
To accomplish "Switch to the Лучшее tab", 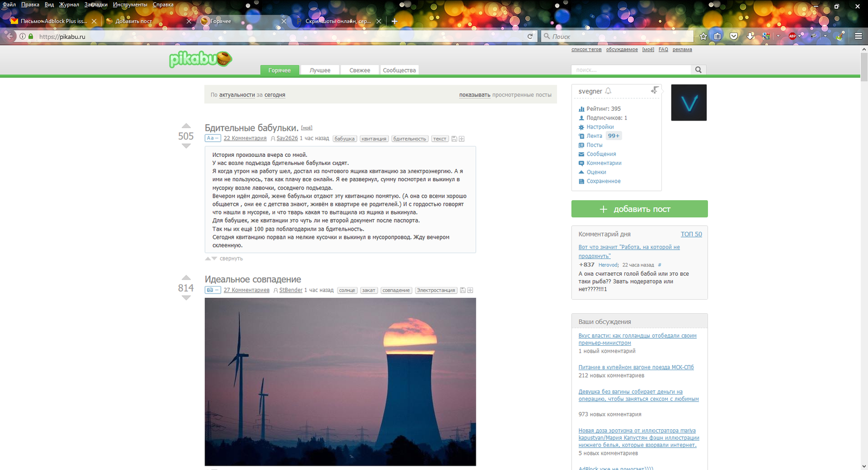I will 320,70.
